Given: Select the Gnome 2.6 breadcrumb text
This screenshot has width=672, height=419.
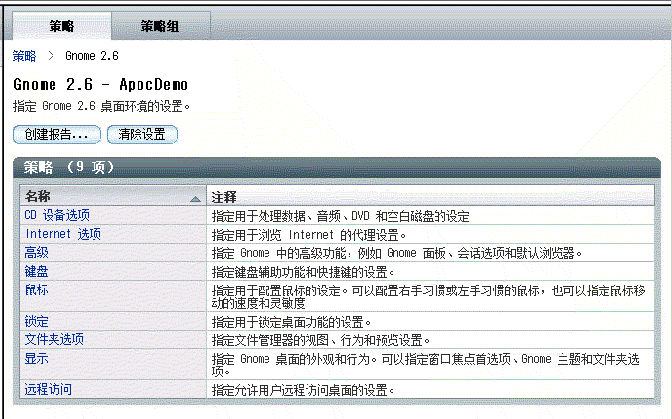Looking at the screenshot, I should tap(92, 56).
